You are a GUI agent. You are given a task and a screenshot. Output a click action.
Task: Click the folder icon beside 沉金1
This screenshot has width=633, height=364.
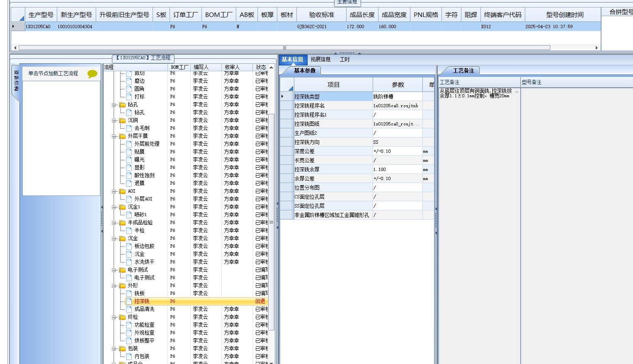(x=122, y=207)
